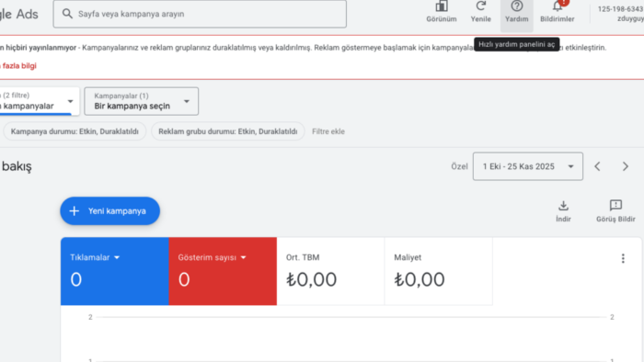This screenshot has height=362, width=644.
Task: Go to previous date range arrow
Action: click(x=598, y=166)
